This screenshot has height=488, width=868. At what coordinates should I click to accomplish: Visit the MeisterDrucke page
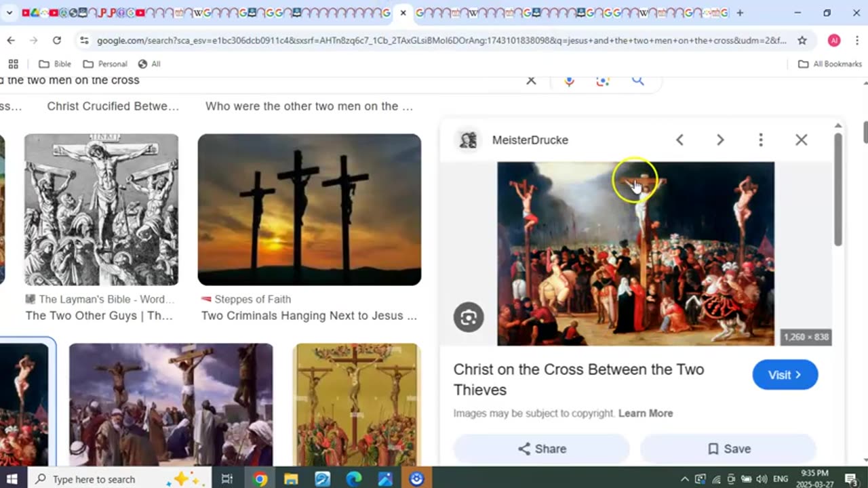coord(785,375)
